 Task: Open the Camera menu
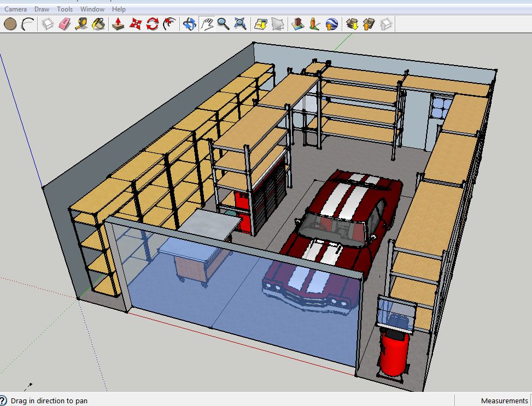[x=16, y=9]
